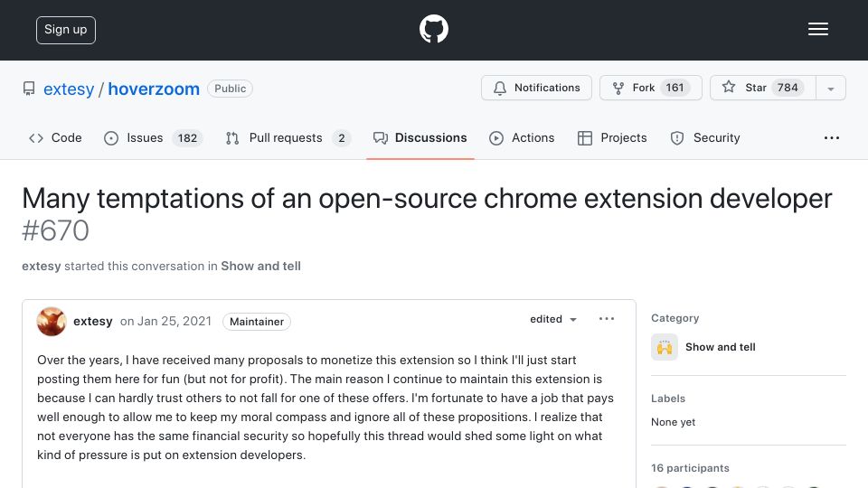Screen dimensions: 868x488
Task: Open the post options ellipsis menu
Action: coord(607,319)
